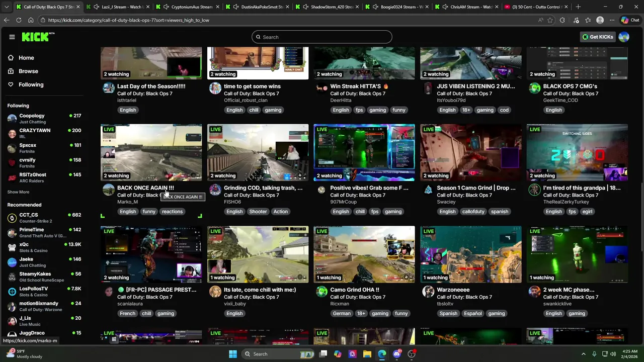Open Browse in sidebar
The height and width of the screenshot is (362, 644).
click(28, 71)
